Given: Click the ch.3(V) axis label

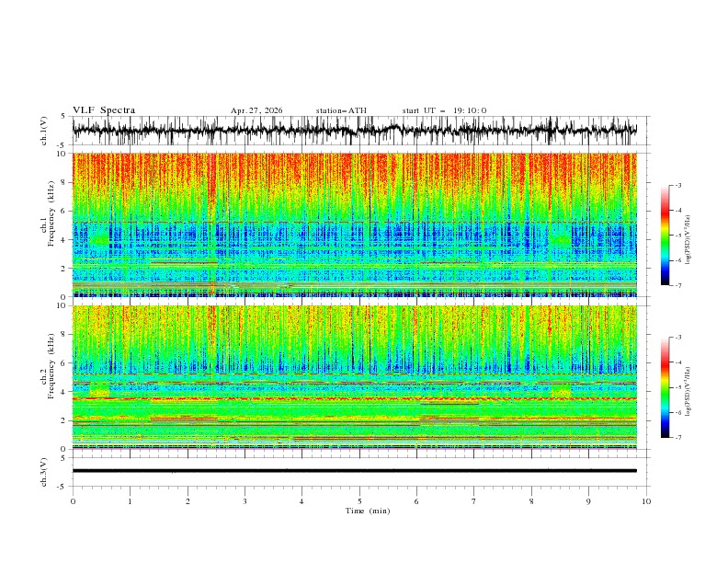Looking at the screenshot, I should pyautogui.click(x=44, y=472).
